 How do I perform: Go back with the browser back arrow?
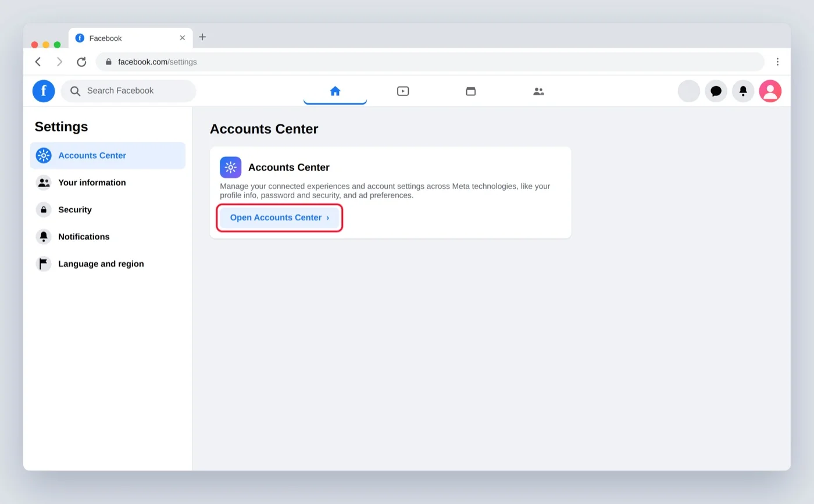point(38,62)
